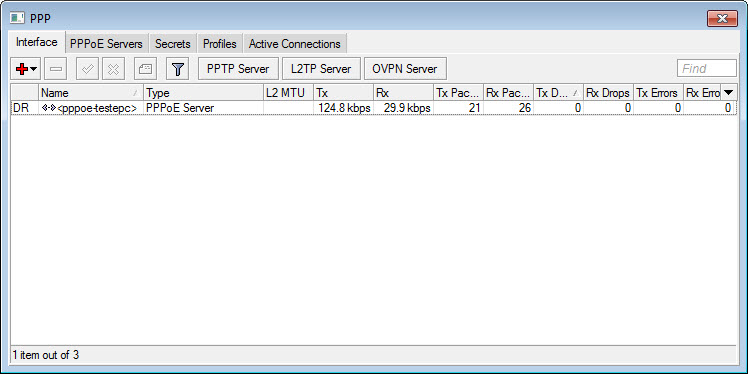748x374 pixels.
Task: Click the Rx Erro column header
Action: pos(702,93)
